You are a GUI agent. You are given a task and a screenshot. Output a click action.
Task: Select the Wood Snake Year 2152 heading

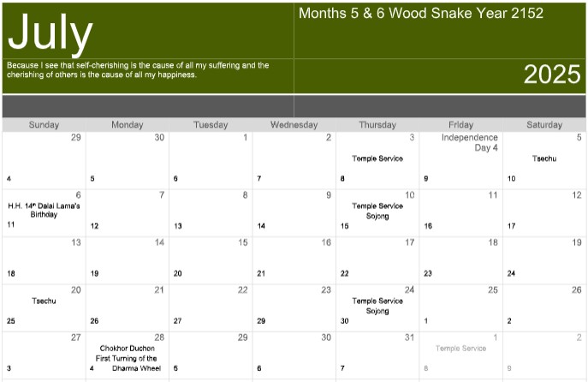point(420,14)
